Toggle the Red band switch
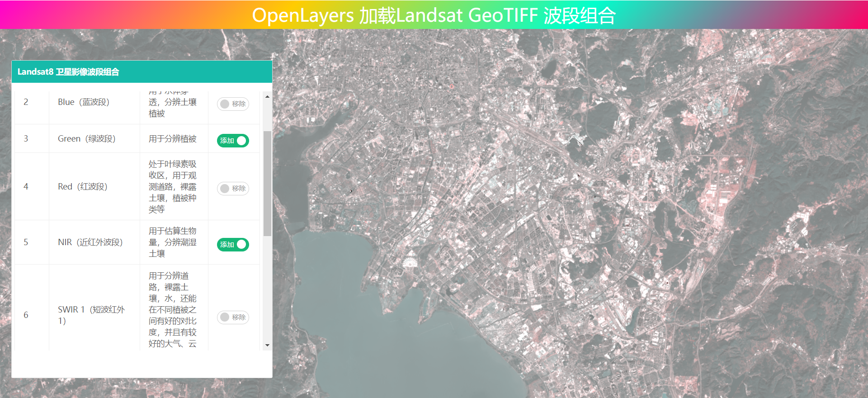The width and height of the screenshot is (868, 398). [233, 189]
